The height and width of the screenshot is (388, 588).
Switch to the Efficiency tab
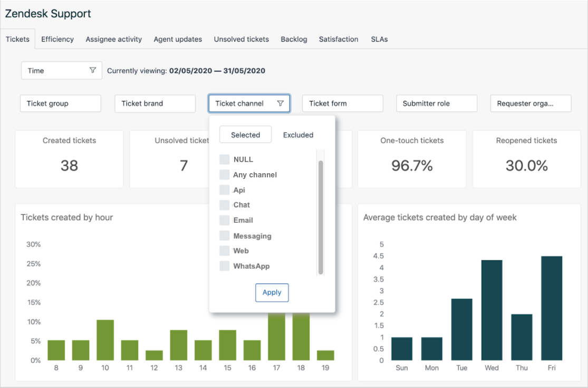(57, 39)
